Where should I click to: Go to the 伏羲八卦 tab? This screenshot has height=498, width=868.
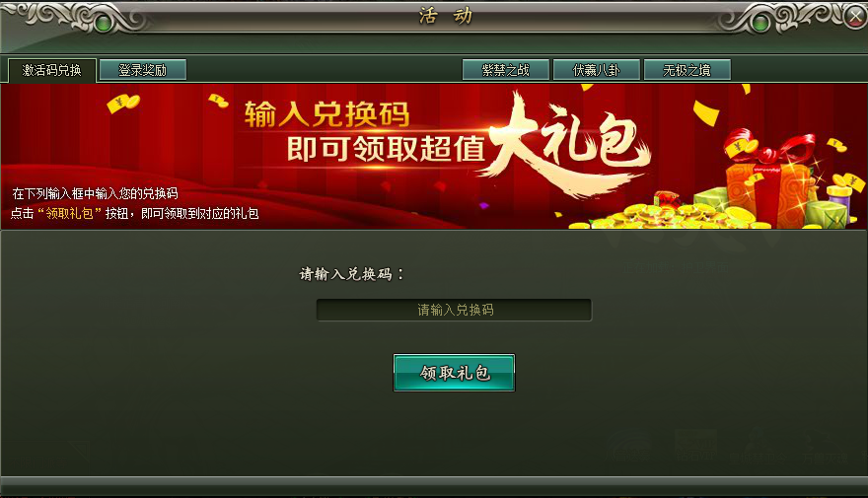click(x=596, y=70)
